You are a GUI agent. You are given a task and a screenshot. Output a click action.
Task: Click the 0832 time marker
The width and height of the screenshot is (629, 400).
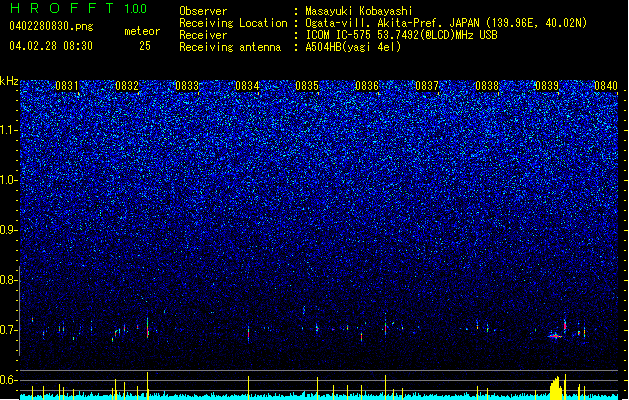click(x=127, y=86)
